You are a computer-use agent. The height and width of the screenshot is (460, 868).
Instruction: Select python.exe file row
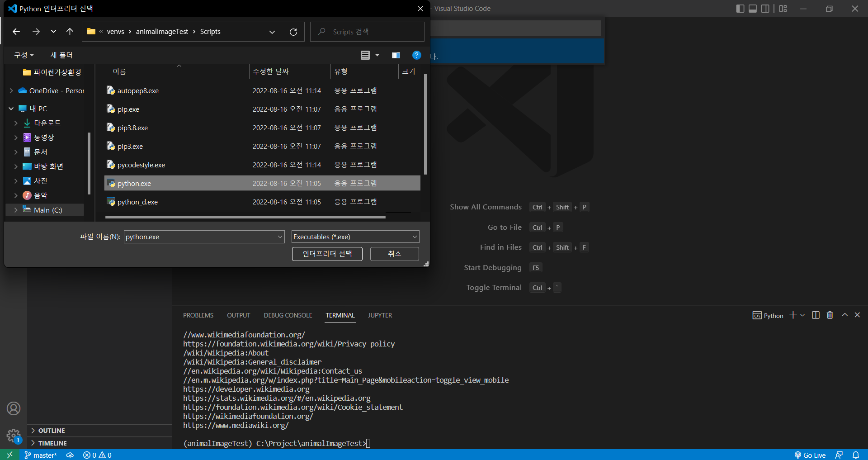click(262, 183)
